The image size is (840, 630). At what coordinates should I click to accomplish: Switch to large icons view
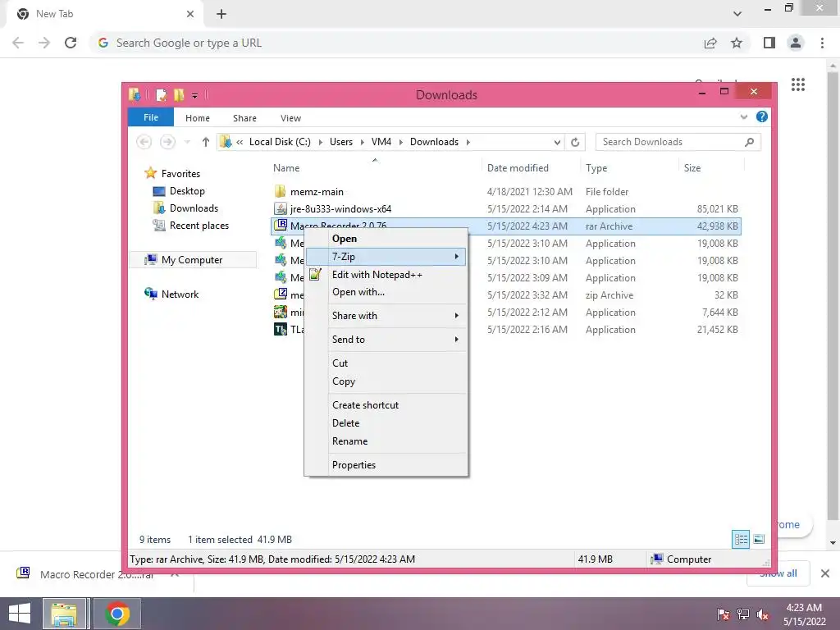[759, 539]
